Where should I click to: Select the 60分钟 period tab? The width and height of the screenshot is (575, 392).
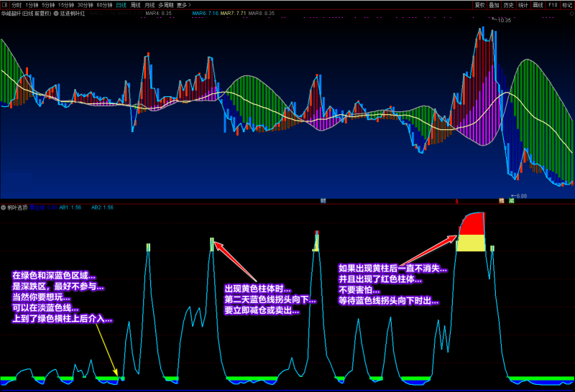(x=104, y=4)
